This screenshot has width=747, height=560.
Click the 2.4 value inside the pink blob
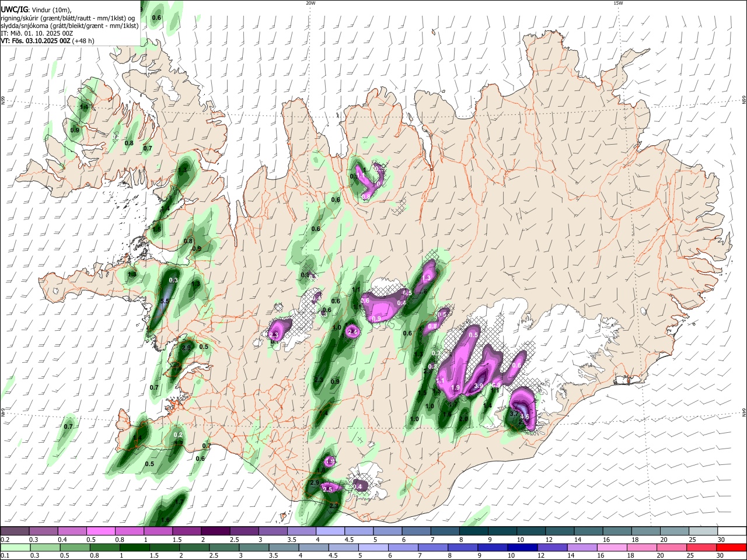(x=352, y=332)
